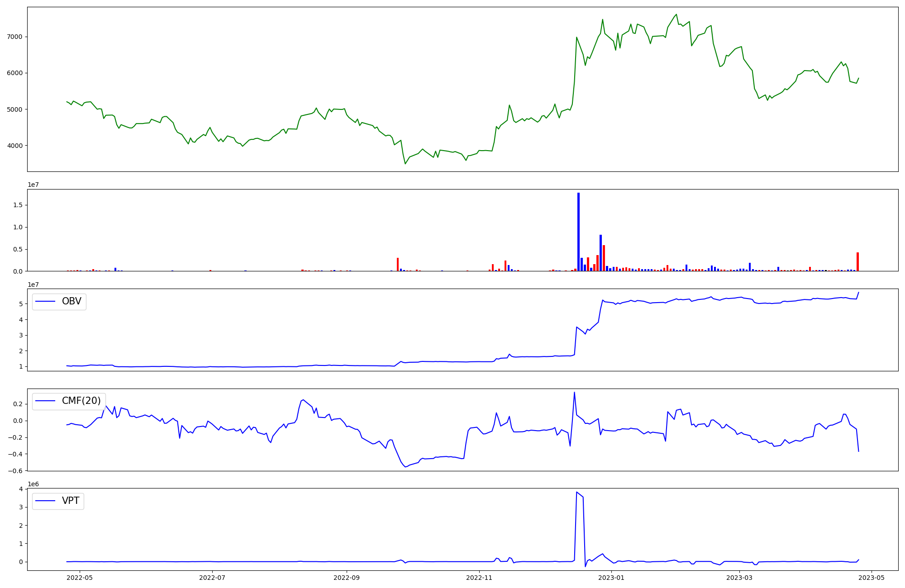This screenshot has width=905, height=588.
Task: Click the 5 tick on OBV axis
Action: (21, 304)
